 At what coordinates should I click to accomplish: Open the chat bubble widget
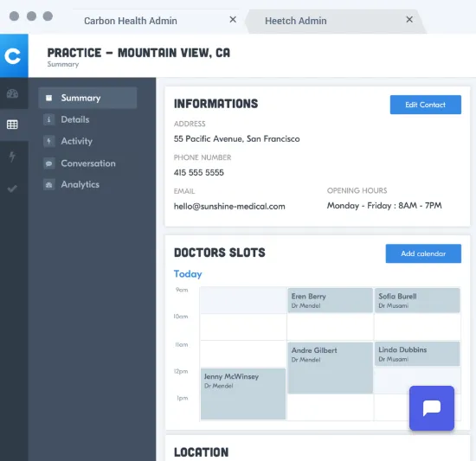pos(431,408)
